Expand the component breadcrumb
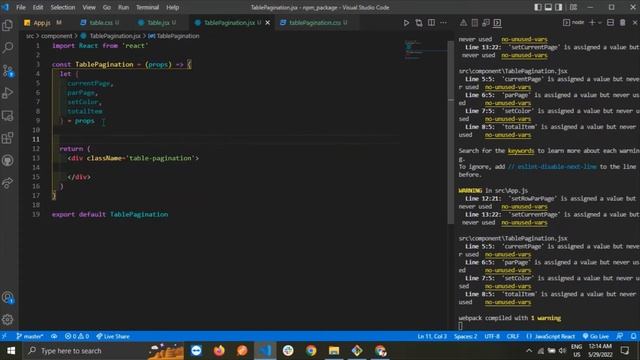The width and height of the screenshot is (640, 360). [x=56, y=36]
